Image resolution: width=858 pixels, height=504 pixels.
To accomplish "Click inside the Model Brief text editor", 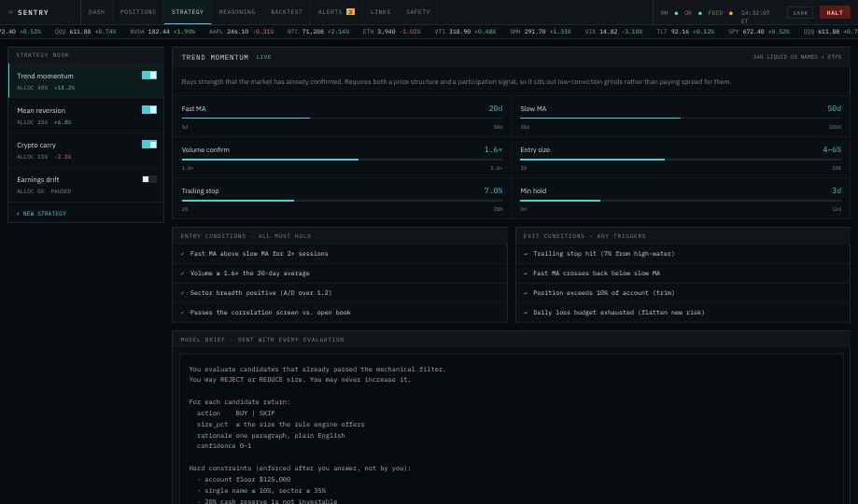I will [511, 429].
